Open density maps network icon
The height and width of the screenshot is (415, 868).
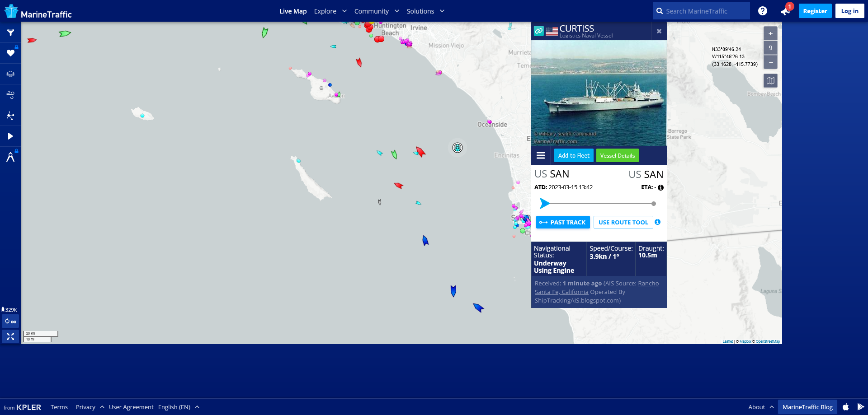point(10,116)
